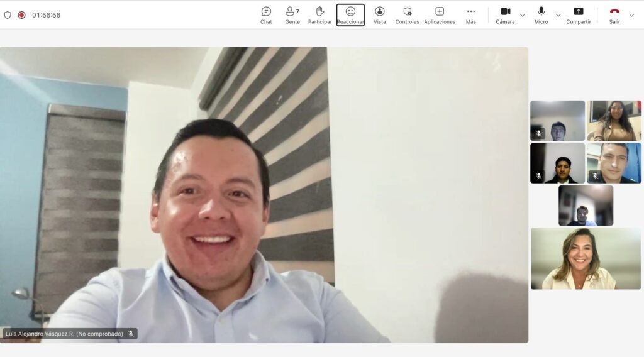Open the dropdown arrow beside Salir
This screenshot has width=644, height=357.
[x=631, y=15]
